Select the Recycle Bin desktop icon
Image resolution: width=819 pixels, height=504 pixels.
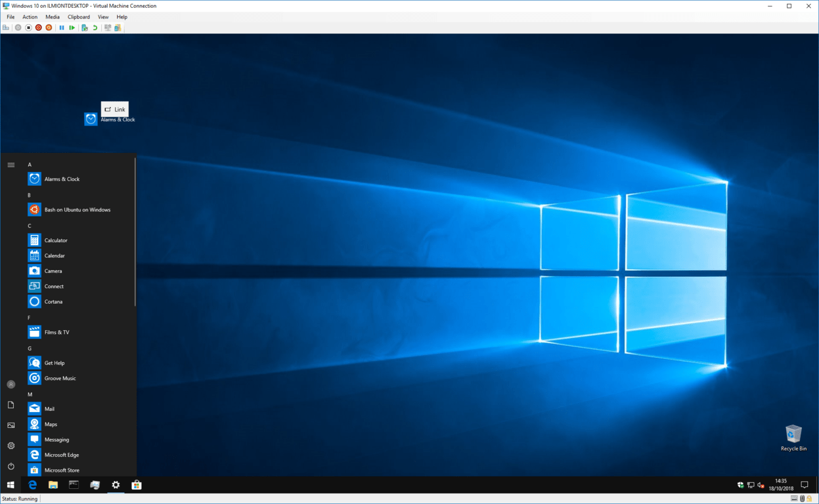793,438
